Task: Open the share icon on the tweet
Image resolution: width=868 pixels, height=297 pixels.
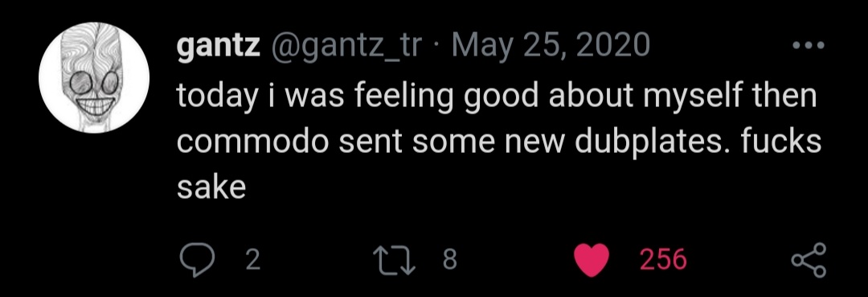Action: [x=809, y=260]
